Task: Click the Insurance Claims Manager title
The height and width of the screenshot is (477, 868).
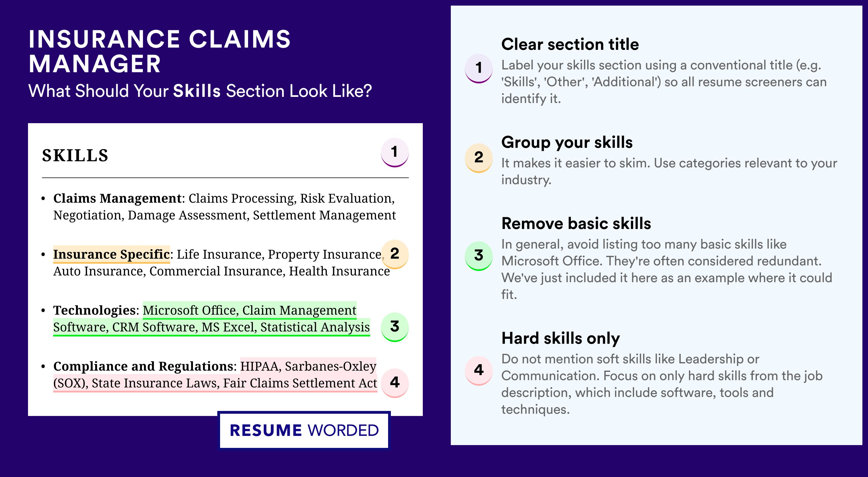Action: click(x=159, y=52)
